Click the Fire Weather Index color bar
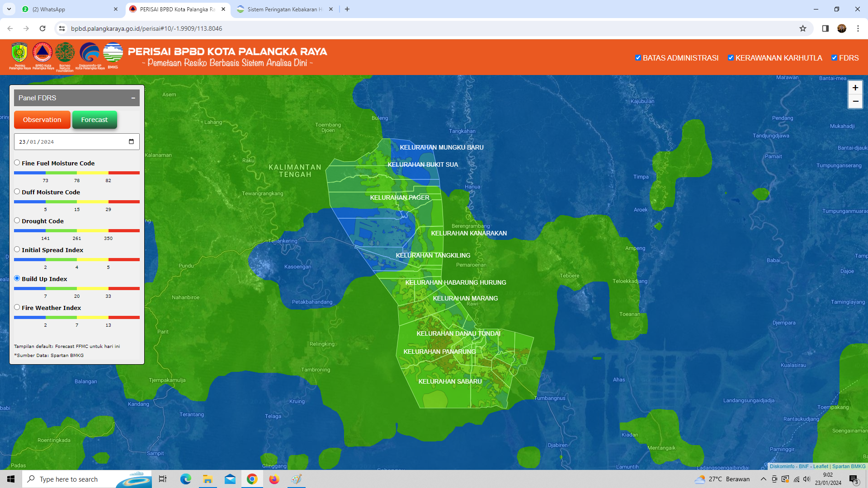 [x=77, y=317]
